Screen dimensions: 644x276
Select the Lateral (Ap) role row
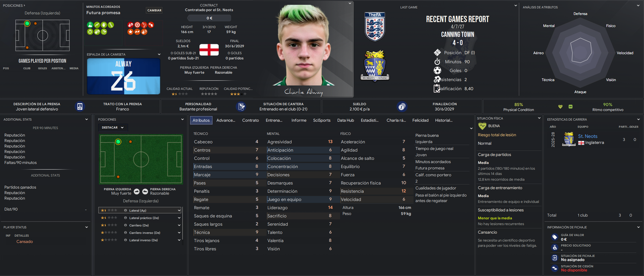[x=140, y=210]
